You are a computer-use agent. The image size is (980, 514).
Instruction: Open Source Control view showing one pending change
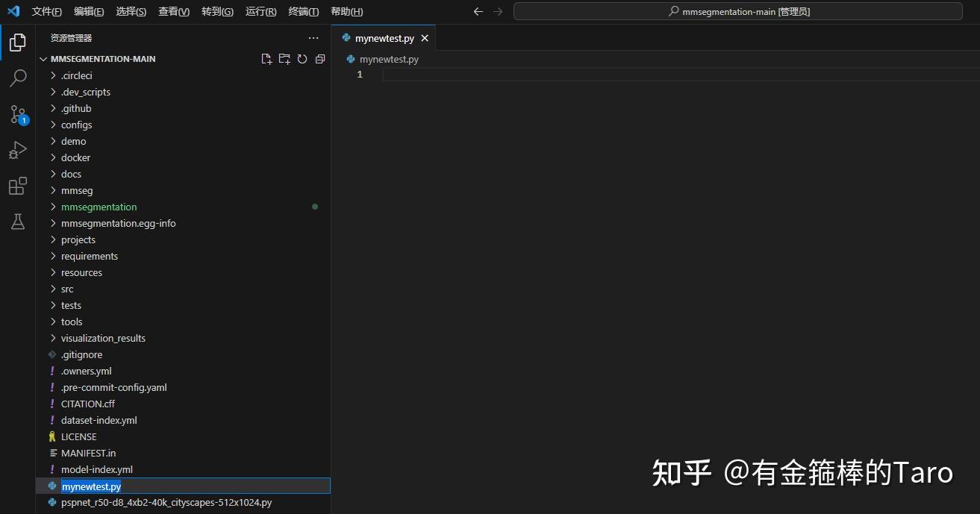(x=18, y=114)
